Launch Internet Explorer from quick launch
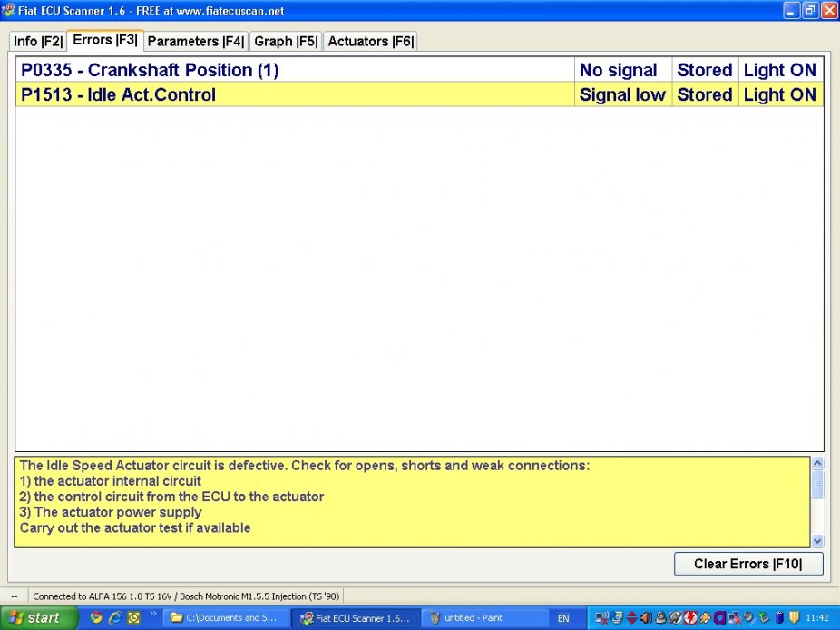Screen dimensions: 840x630 click(x=115, y=618)
